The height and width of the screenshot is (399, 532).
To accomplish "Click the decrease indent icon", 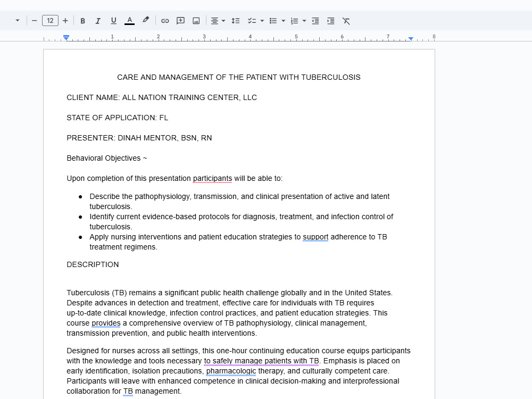I will [315, 21].
